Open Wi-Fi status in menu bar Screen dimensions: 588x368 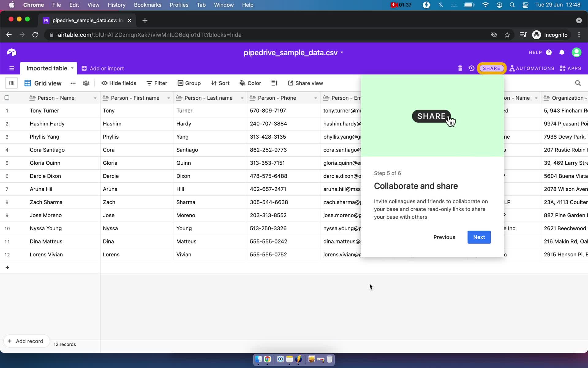[x=485, y=5]
